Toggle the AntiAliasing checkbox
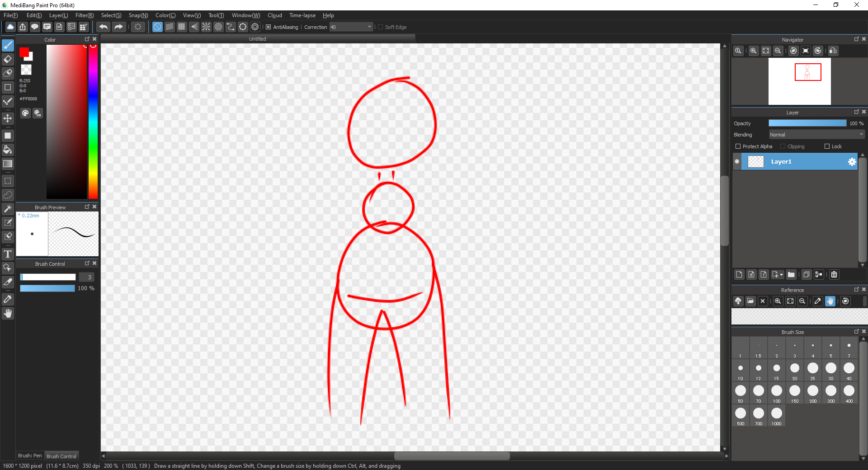Screen dimensions: 868x470 [268, 27]
